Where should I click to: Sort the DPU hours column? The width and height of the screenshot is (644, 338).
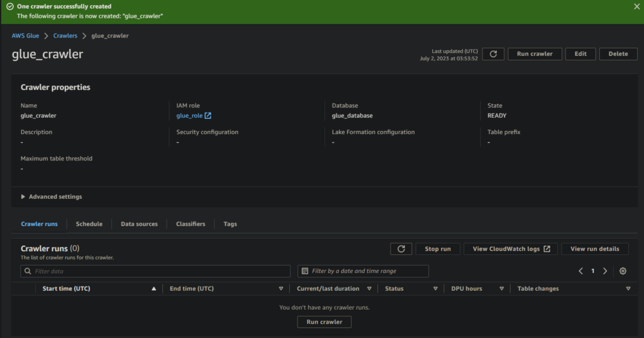coord(502,289)
